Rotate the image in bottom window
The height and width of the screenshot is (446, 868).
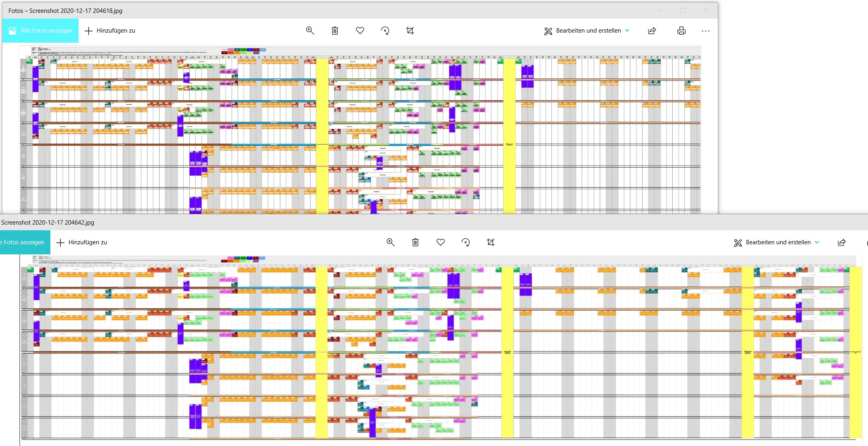(466, 242)
